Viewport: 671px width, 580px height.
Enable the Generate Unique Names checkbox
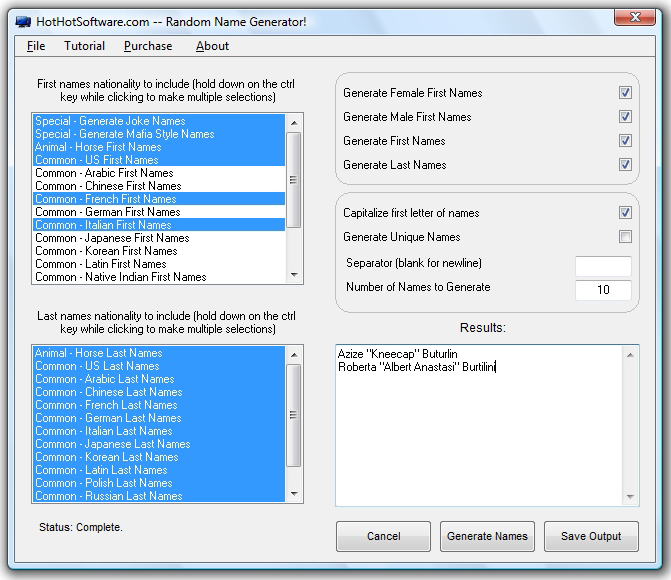pos(625,237)
